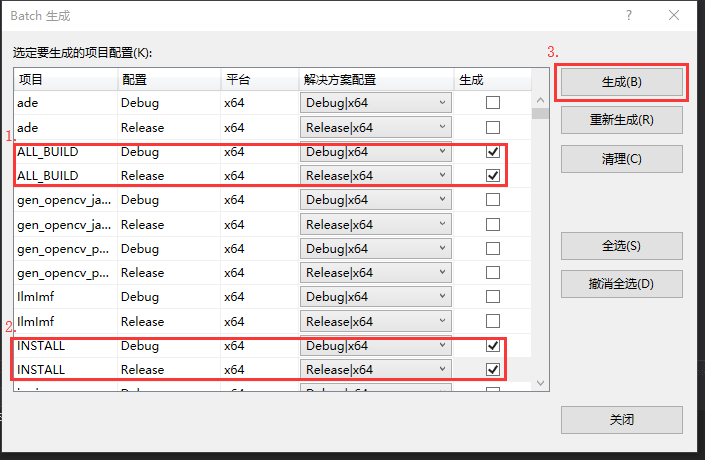Open ALL_BUILD Debug solution configuration dropdown
This screenshot has height=460, width=705.
375,152
